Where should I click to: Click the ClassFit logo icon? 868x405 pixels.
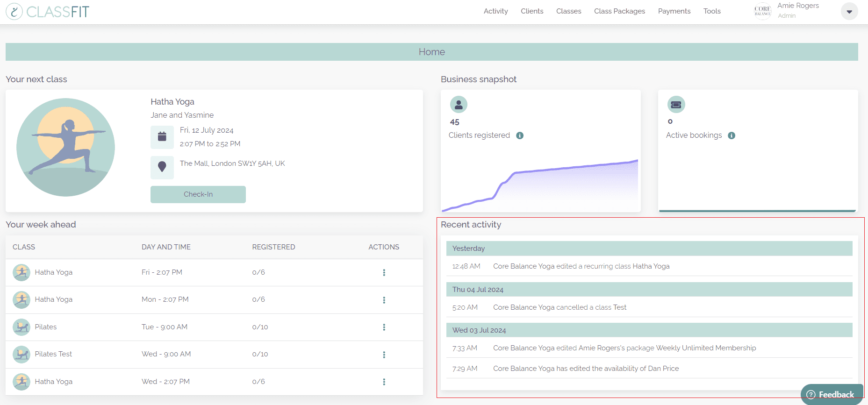[x=14, y=12]
